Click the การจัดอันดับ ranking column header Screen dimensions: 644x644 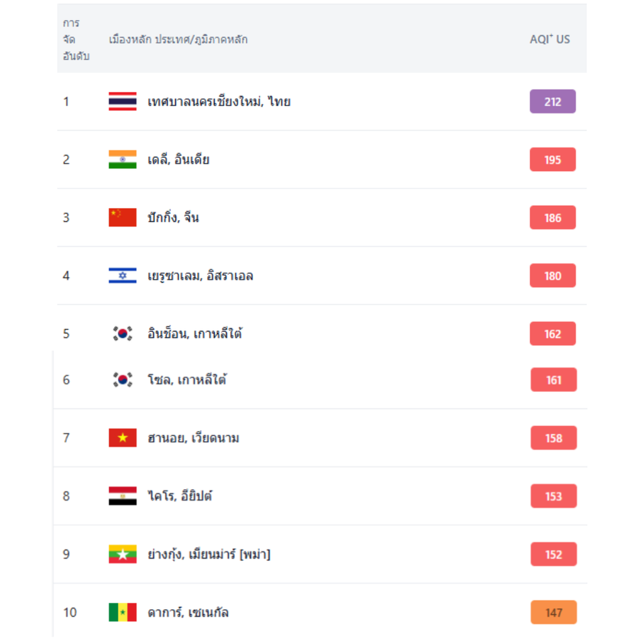[x=71, y=40]
